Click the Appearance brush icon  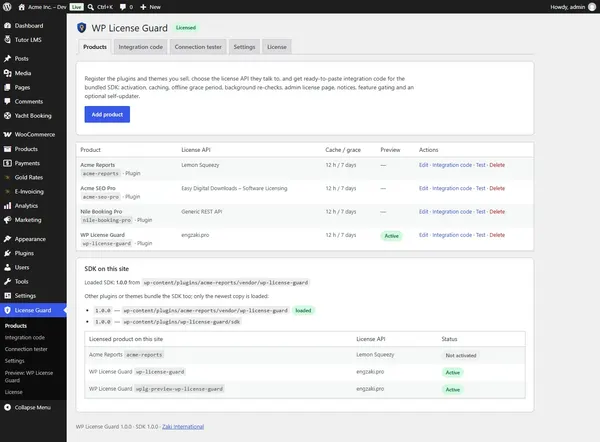pos(7,239)
